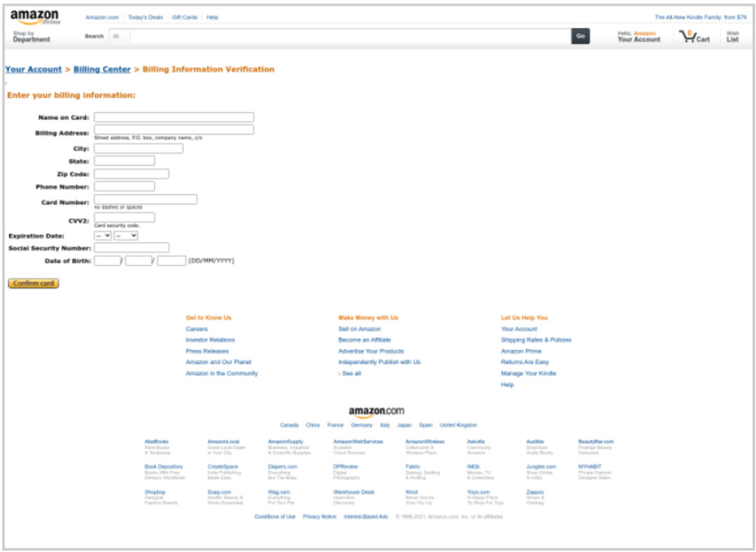Open Gift Cards in top navigation
This screenshot has width=756, height=552.
tap(185, 18)
